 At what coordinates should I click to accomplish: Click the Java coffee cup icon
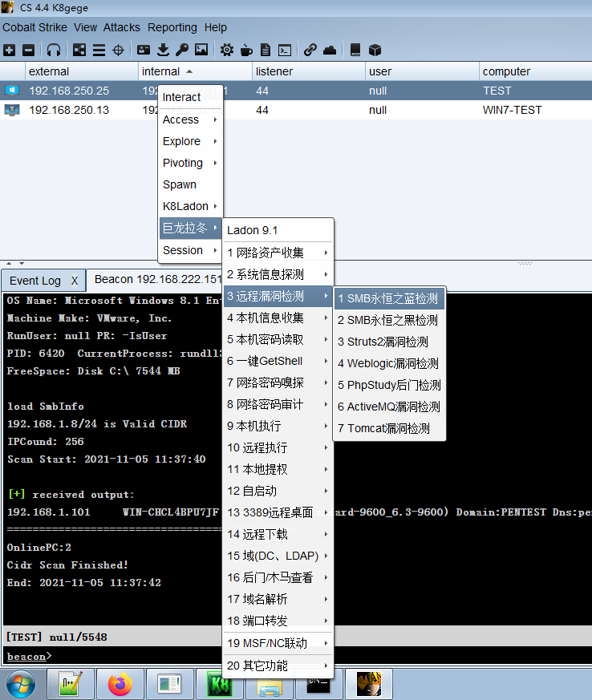[x=246, y=50]
